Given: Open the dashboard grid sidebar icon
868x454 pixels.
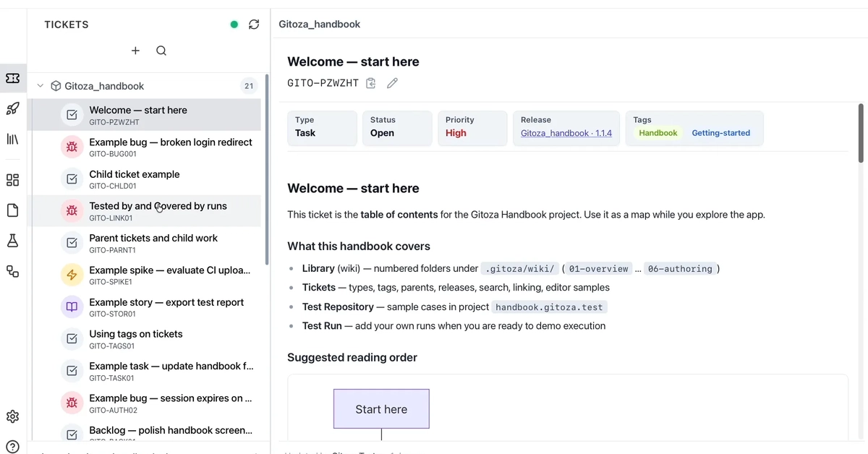Looking at the screenshot, I should pyautogui.click(x=12, y=180).
